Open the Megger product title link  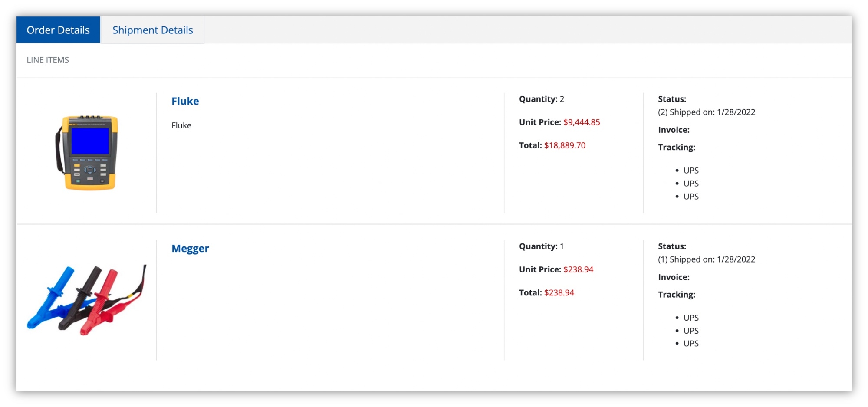click(190, 249)
